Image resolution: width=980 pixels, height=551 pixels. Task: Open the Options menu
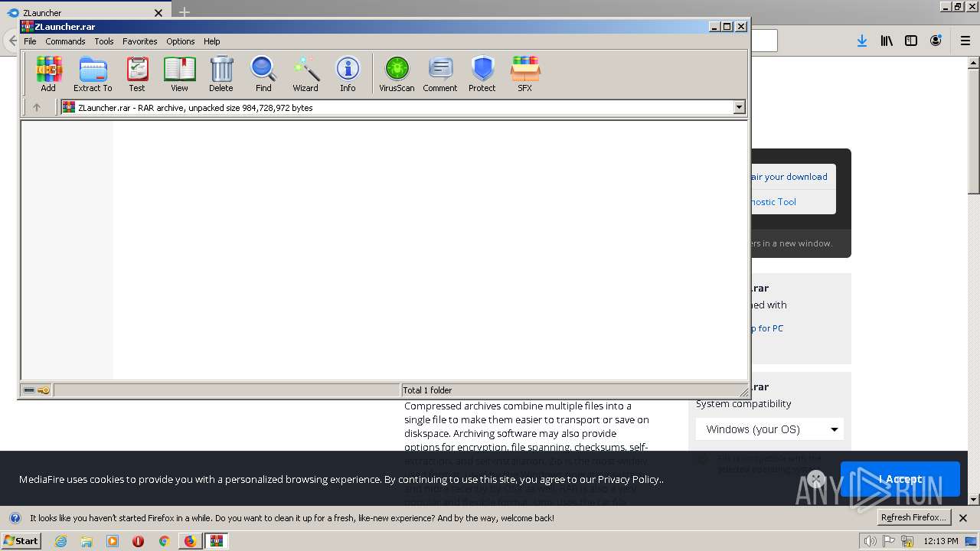point(181,41)
